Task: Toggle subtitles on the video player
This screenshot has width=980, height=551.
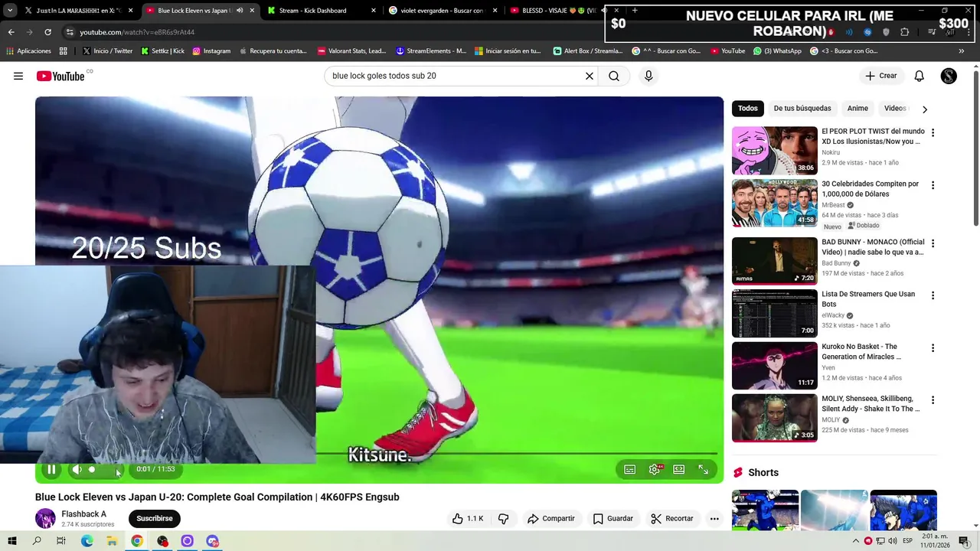Action: 630,469
